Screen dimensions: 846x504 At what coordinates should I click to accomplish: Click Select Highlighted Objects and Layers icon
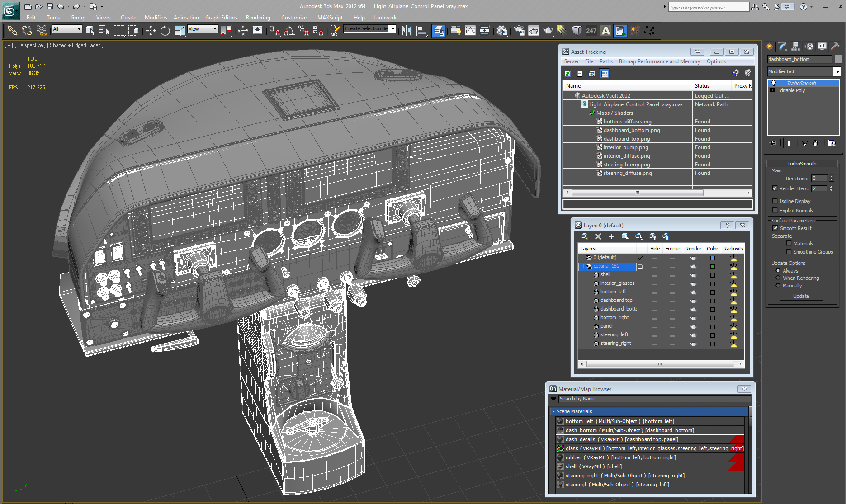click(625, 236)
